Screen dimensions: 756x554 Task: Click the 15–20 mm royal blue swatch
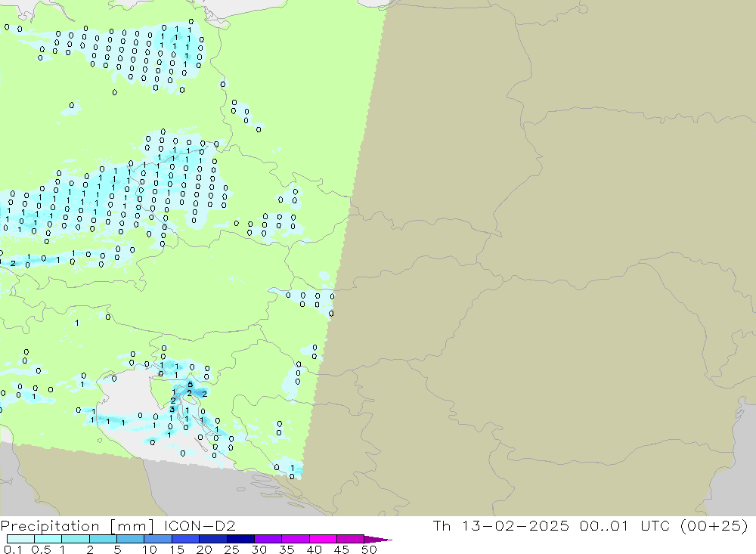click(x=185, y=539)
